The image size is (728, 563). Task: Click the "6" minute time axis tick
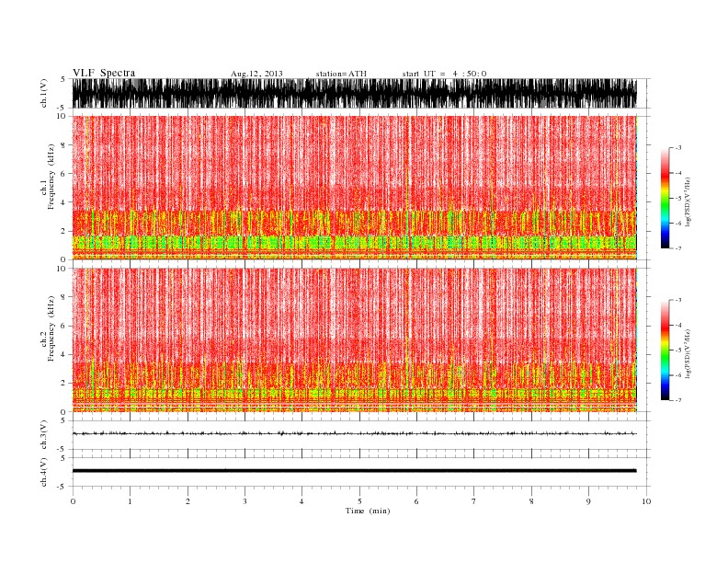pos(416,501)
